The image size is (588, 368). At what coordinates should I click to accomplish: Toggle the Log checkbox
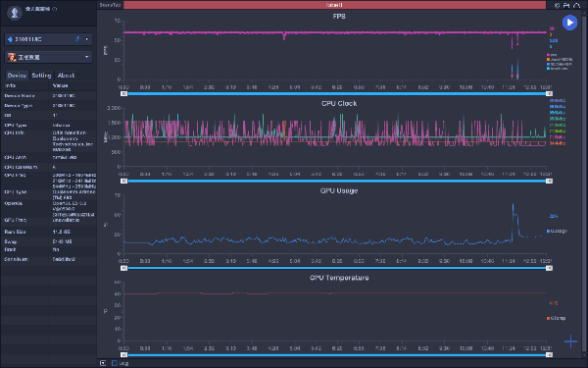(115, 363)
